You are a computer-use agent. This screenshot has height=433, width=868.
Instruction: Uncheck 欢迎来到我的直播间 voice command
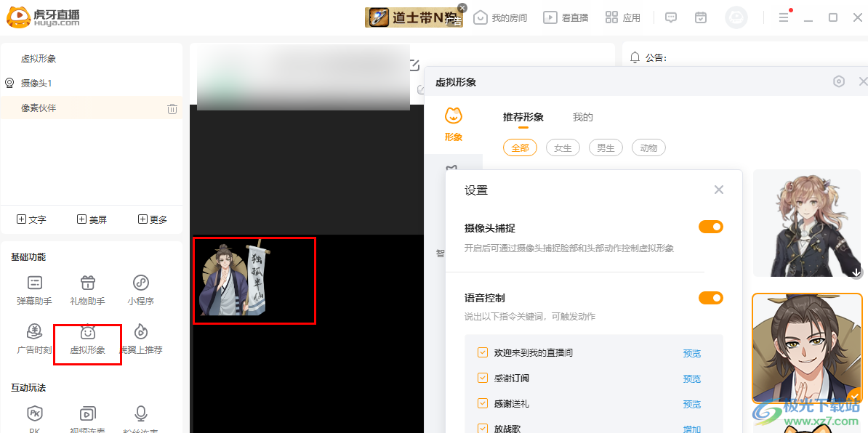coord(483,353)
